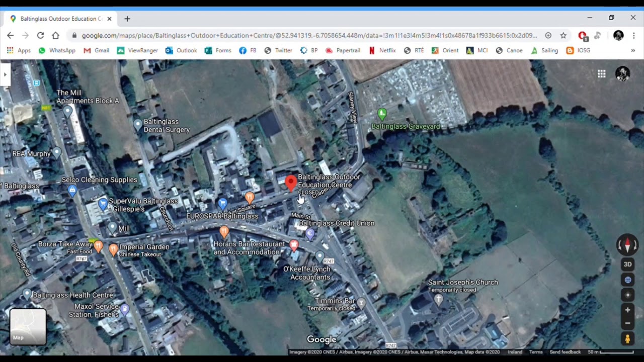This screenshot has width=644, height=362.
Task: Go back with browser back arrow
Action: (x=11, y=35)
